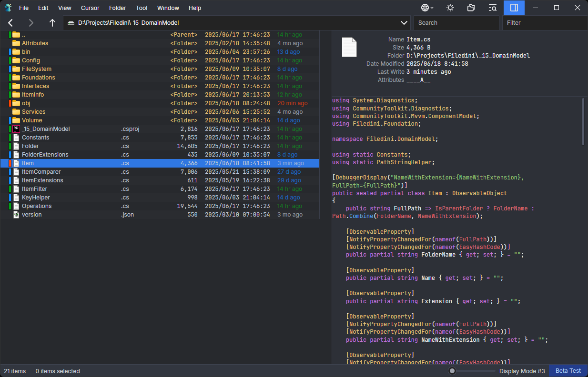Screen dimensions: 588x377
Task: Click inside the Filter field
Action: (x=544, y=23)
